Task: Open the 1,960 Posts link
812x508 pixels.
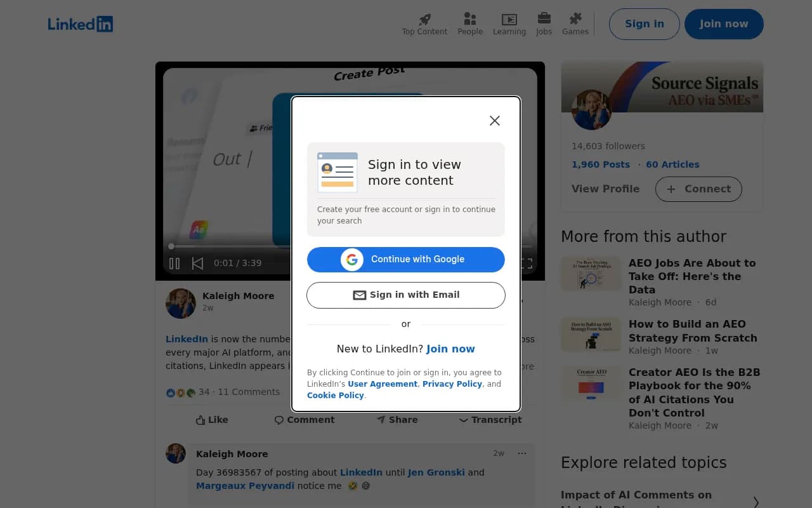Action: coord(601,164)
